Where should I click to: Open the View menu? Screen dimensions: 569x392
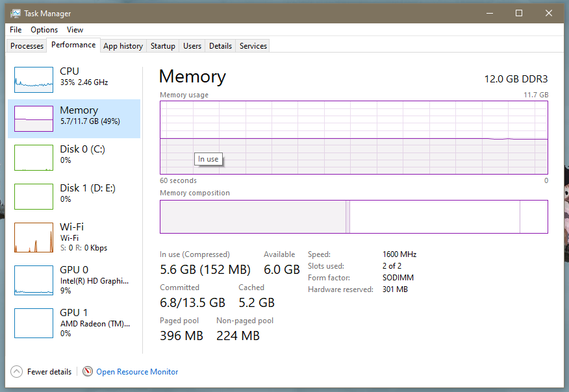75,29
